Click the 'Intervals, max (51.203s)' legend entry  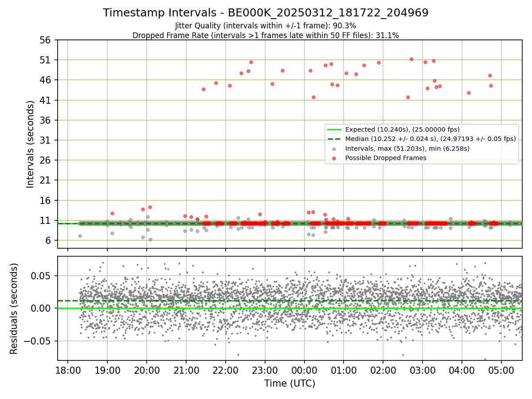pos(407,148)
